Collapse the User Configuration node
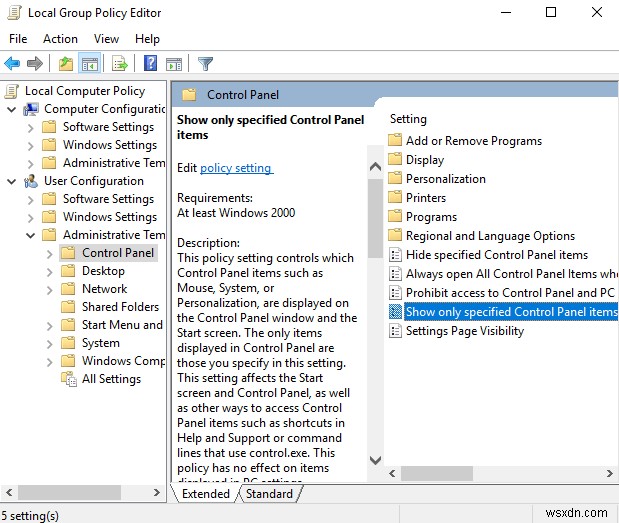Viewport: 619px width, 523px height. coord(12,182)
